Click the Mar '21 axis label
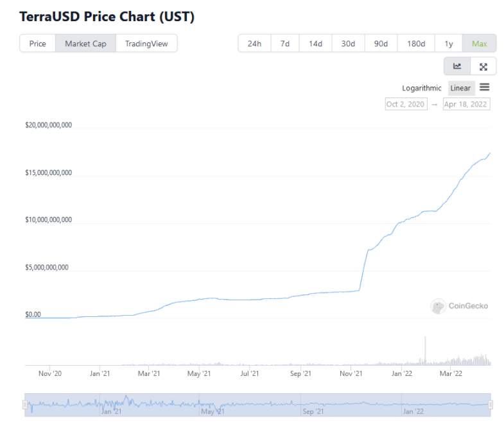This screenshot has width=504, height=426. coord(149,373)
